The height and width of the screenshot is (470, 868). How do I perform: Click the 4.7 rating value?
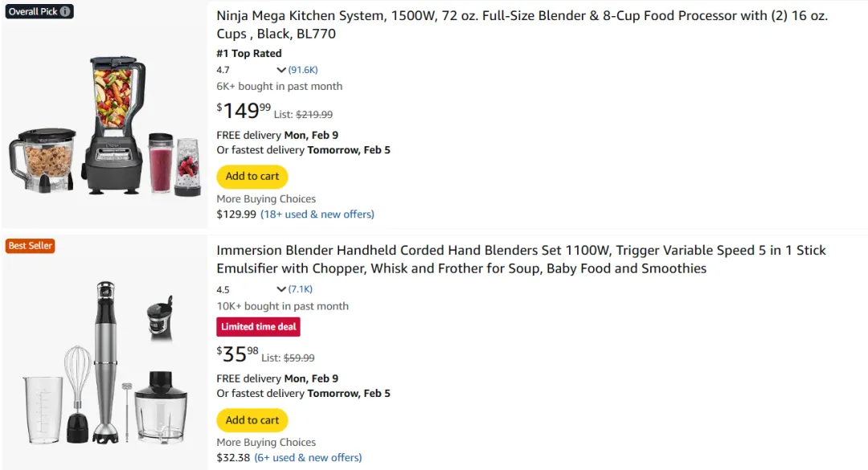click(x=223, y=70)
